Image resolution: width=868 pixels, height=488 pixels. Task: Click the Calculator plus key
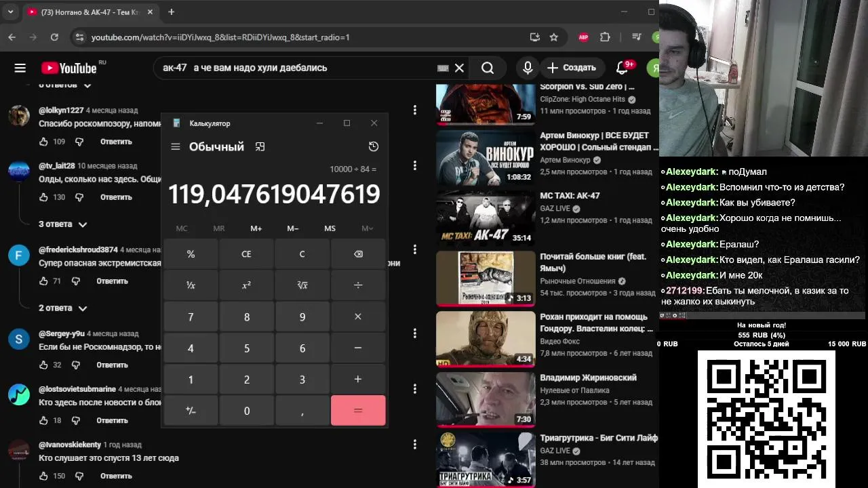tap(358, 379)
